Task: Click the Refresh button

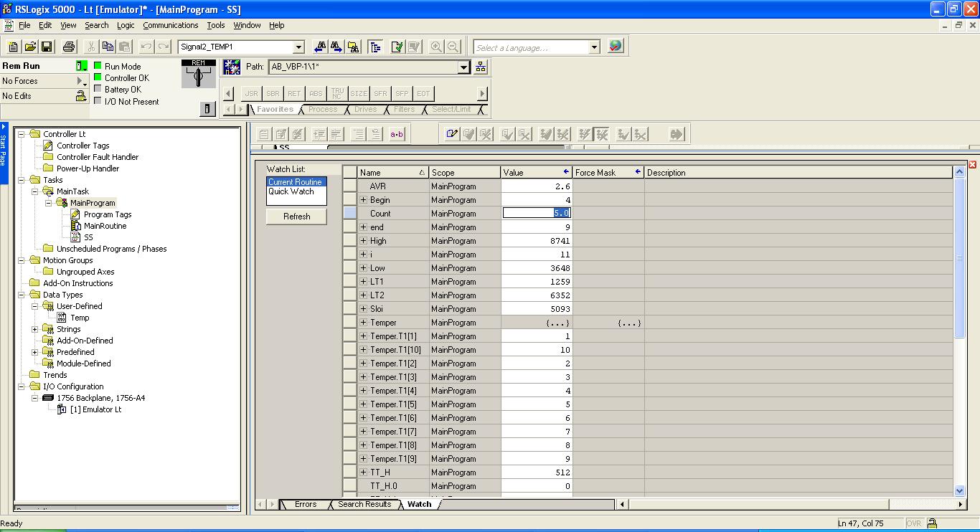Action: pos(296,217)
